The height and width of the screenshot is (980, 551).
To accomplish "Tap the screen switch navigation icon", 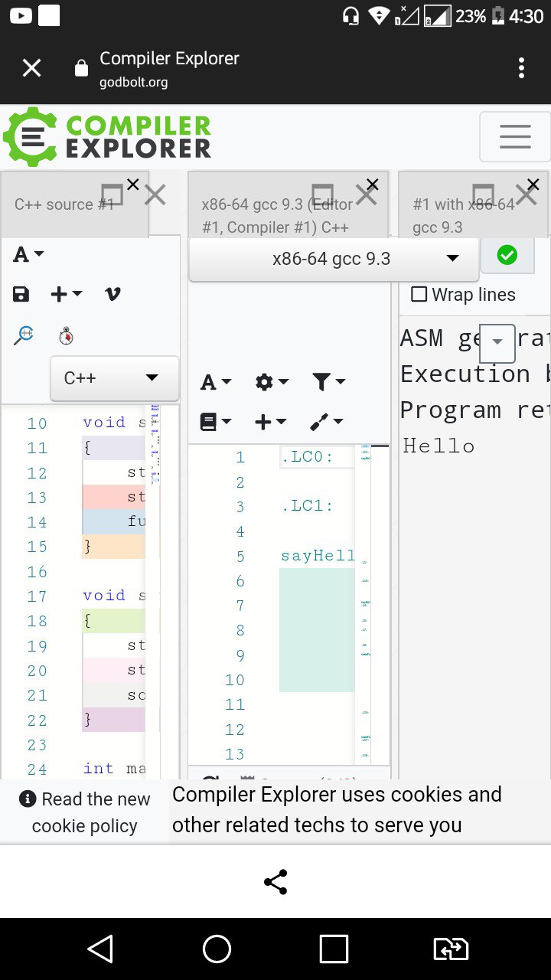I will (451, 949).
